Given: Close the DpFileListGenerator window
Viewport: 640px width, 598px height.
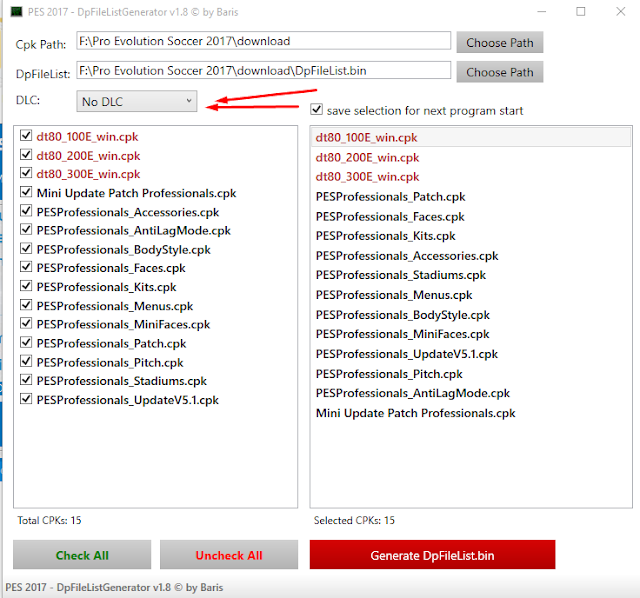Looking at the screenshot, I should click(620, 11).
